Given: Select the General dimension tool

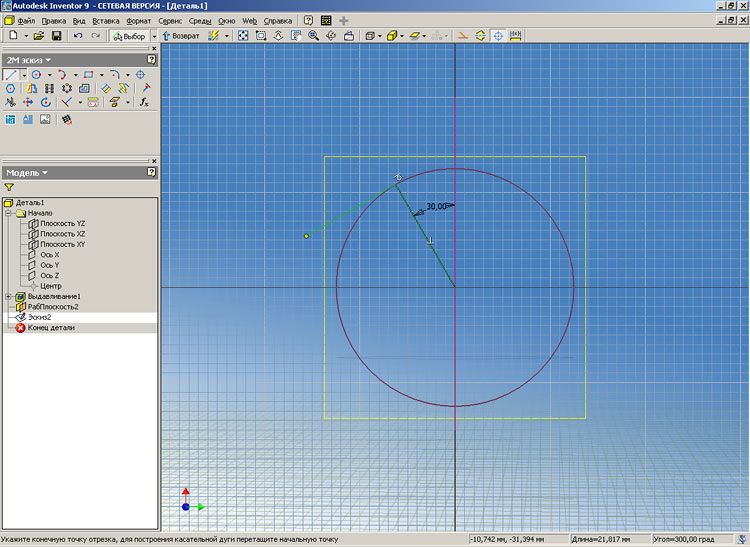Looking at the screenshot, I should [106, 88].
